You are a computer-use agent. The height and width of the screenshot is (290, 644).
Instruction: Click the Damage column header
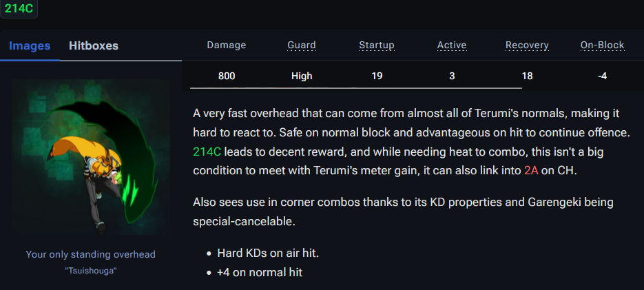(227, 45)
